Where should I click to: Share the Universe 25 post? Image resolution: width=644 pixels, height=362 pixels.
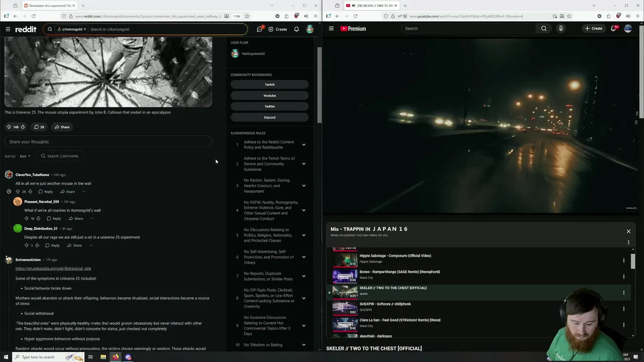(62, 127)
